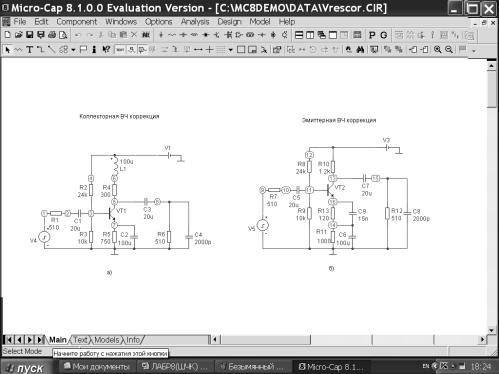Viewport: 499px width, 374px height.
Task: Click the Help mode question-arrow icon
Action: (x=106, y=50)
